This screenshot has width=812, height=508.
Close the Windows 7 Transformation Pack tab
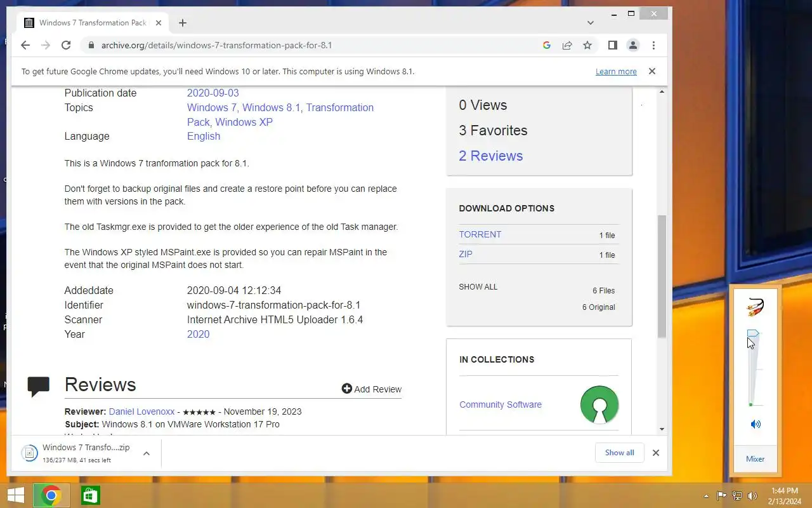[x=159, y=23]
